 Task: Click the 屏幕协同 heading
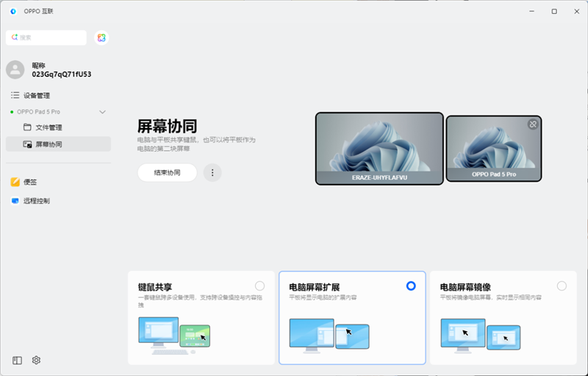pyautogui.click(x=168, y=126)
